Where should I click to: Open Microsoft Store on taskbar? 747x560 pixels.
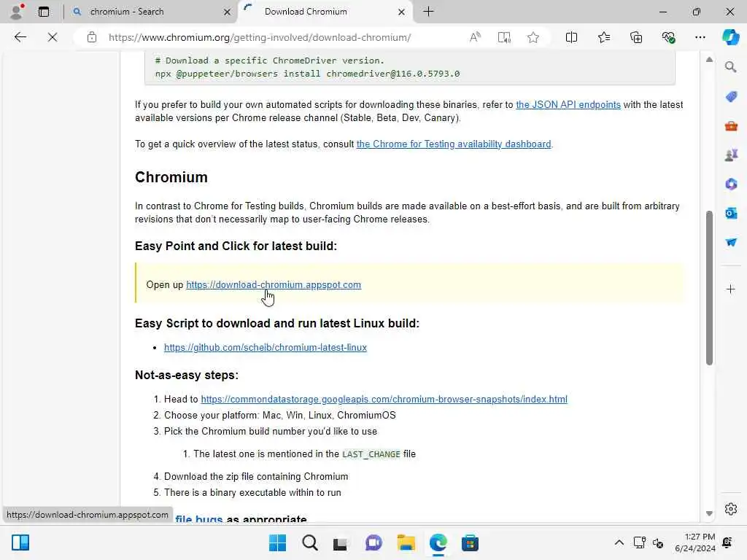470,542
